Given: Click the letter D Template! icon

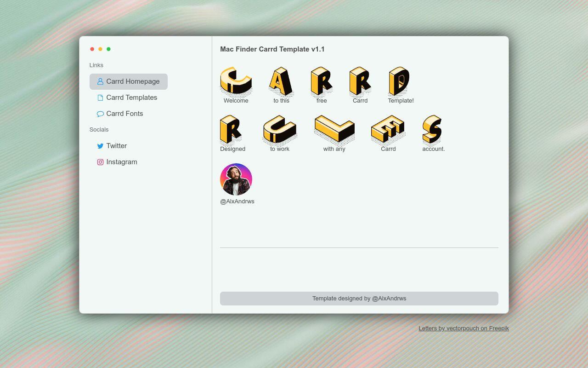Looking at the screenshot, I should coord(400,81).
